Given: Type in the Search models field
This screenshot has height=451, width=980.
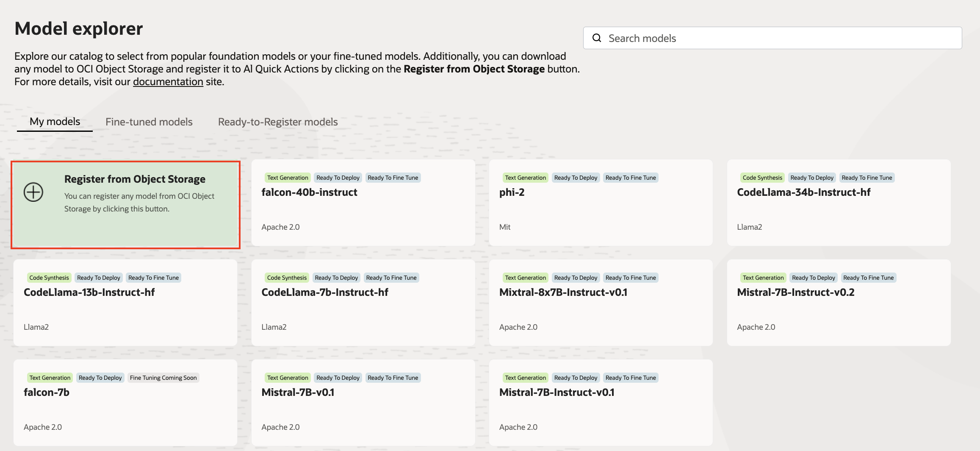Looking at the screenshot, I should [x=779, y=38].
